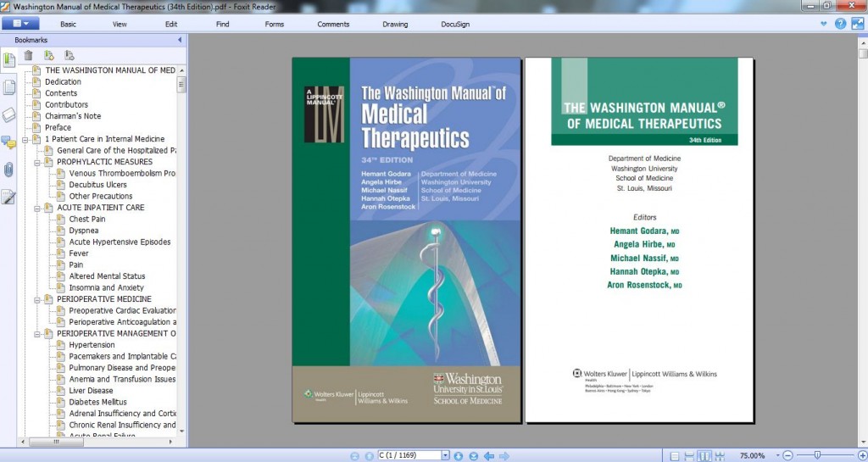Open the blue File menu button

20,23
